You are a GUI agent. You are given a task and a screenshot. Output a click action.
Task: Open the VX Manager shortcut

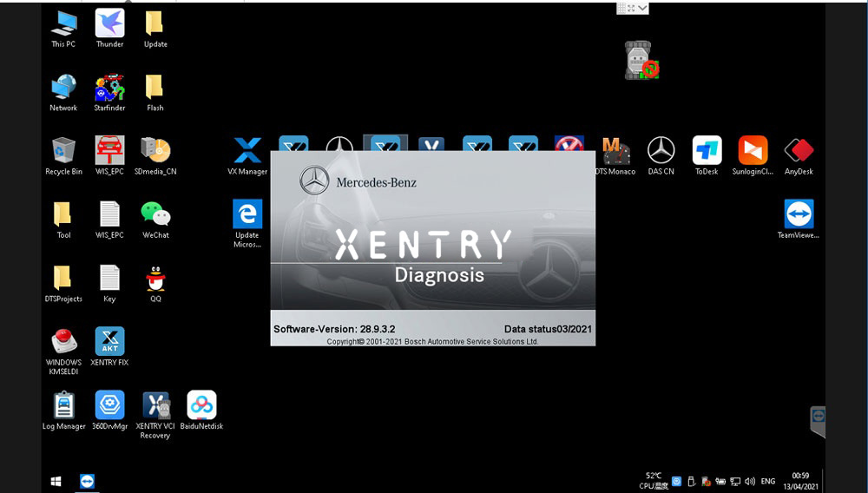coord(247,156)
